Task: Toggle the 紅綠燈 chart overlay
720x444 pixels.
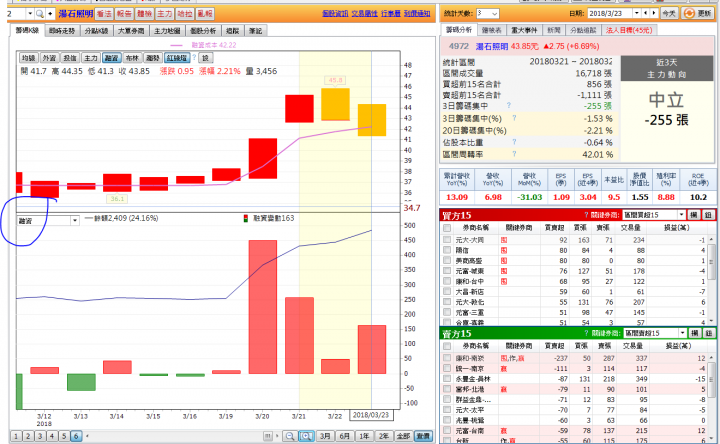Action: pos(177,58)
